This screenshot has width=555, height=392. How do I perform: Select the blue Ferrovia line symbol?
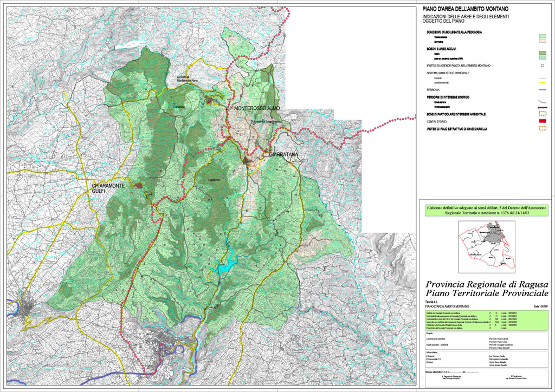point(542,89)
